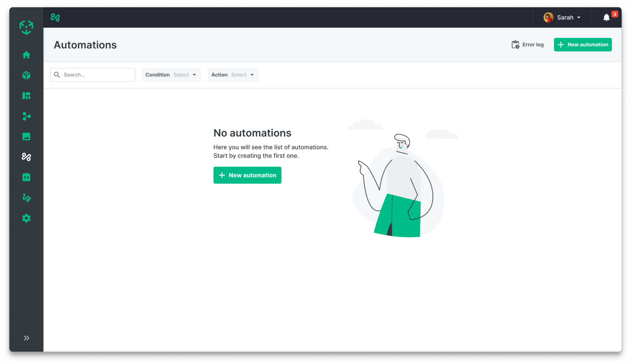This screenshot has width=631, height=364.
Task: Click the magnifier icon in the search box
Action: [x=57, y=75]
